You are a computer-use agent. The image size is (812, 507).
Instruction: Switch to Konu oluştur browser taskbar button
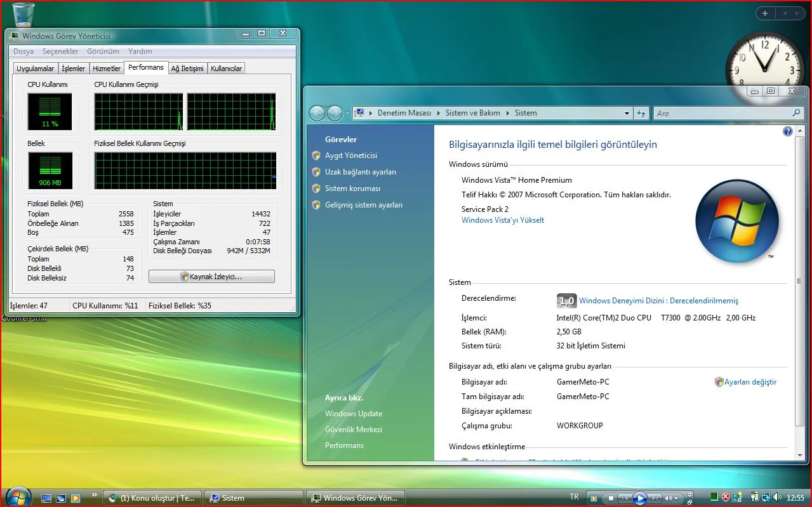point(151,498)
